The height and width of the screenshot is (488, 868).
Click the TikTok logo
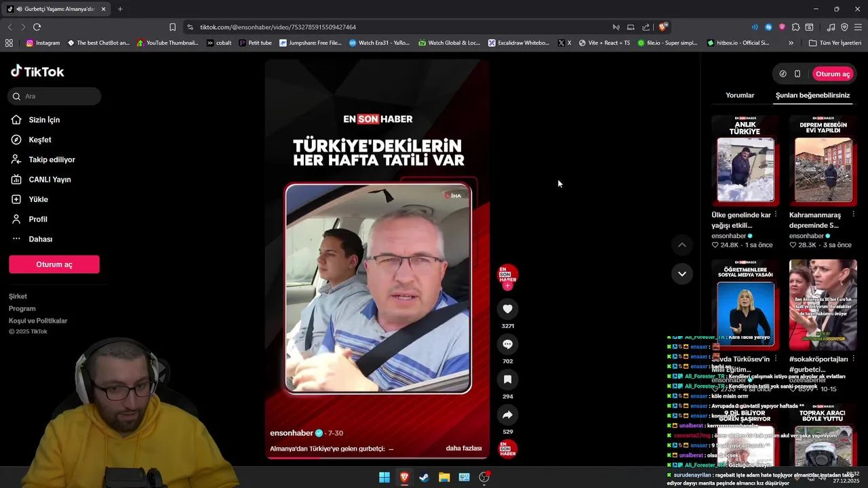[37, 72]
